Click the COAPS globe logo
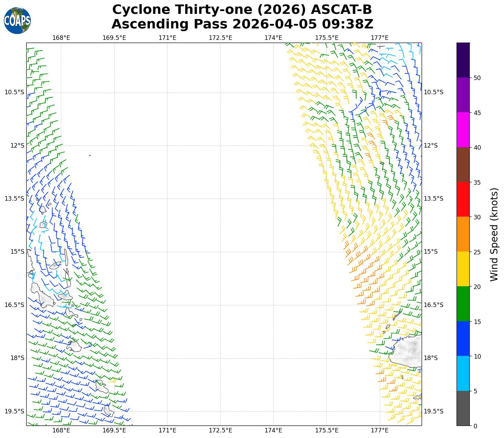Image resolution: width=504 pixels, height=438 pixels. coord(17,21)
